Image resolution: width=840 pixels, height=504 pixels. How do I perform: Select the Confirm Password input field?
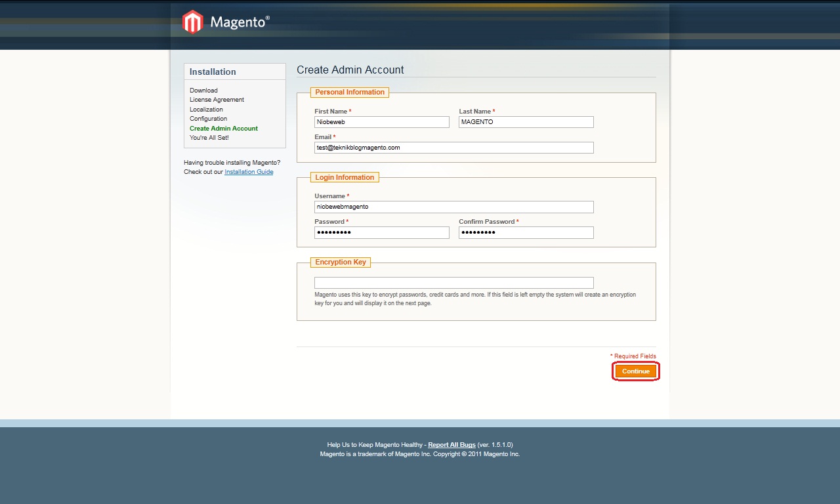[x=526, y=232]
